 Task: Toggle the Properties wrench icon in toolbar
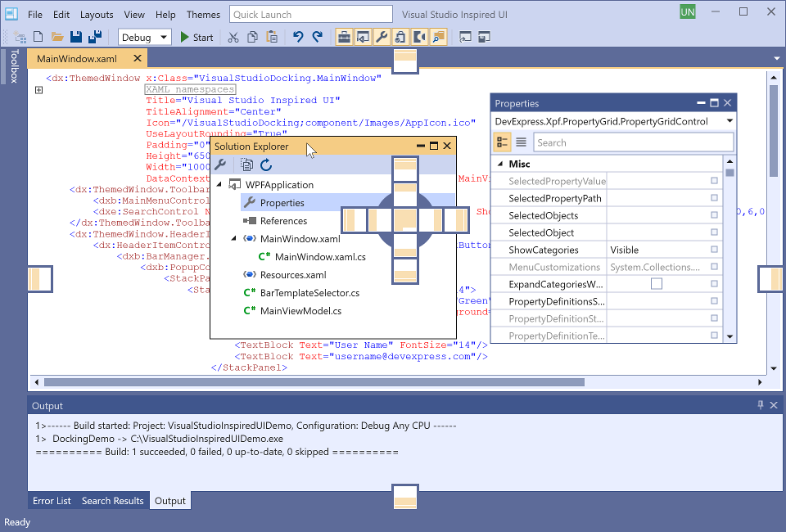click(x=382, y=37)
